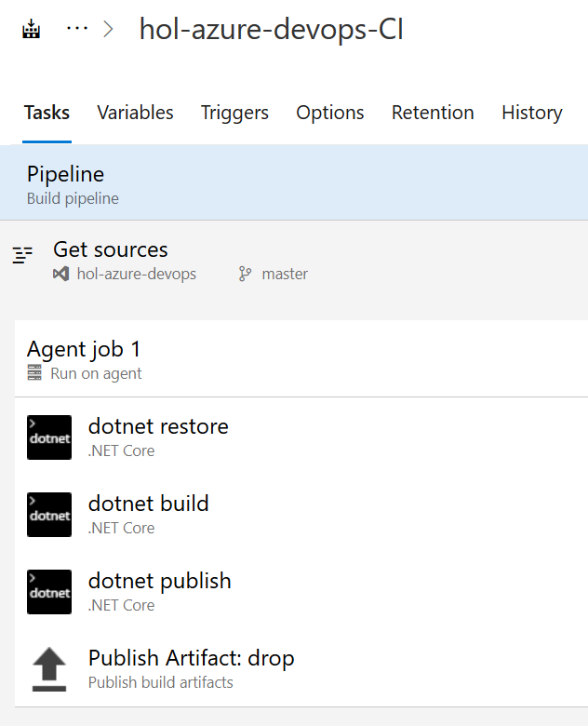588x726 pixels.
Task: Select the Tasks tab
Action: point(47,113)
